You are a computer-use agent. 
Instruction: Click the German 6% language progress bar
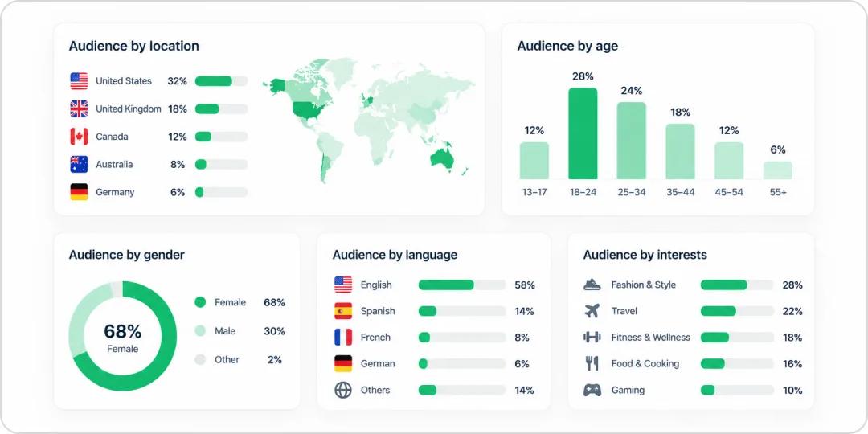tap(462, 364)
